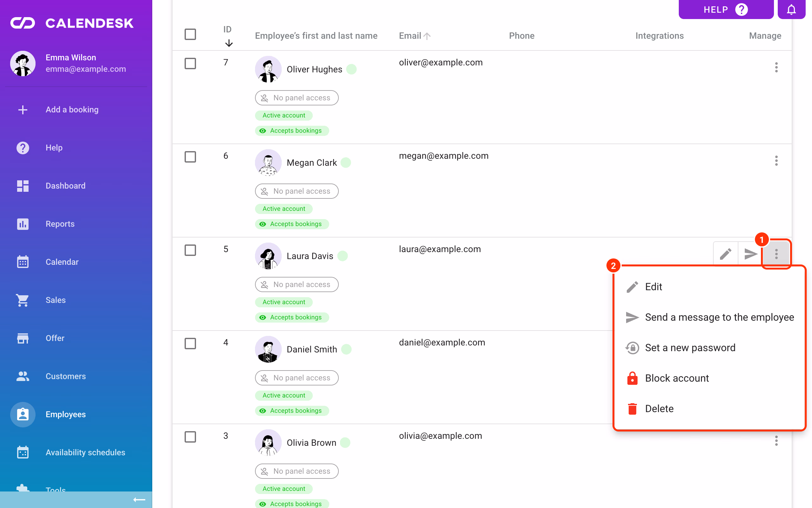Image resolution: width=812 pixels, height=508 pixels.
Task: Click the green status dot beside Laura Davis
Action: pyautogui.click(x=342, y=256)
